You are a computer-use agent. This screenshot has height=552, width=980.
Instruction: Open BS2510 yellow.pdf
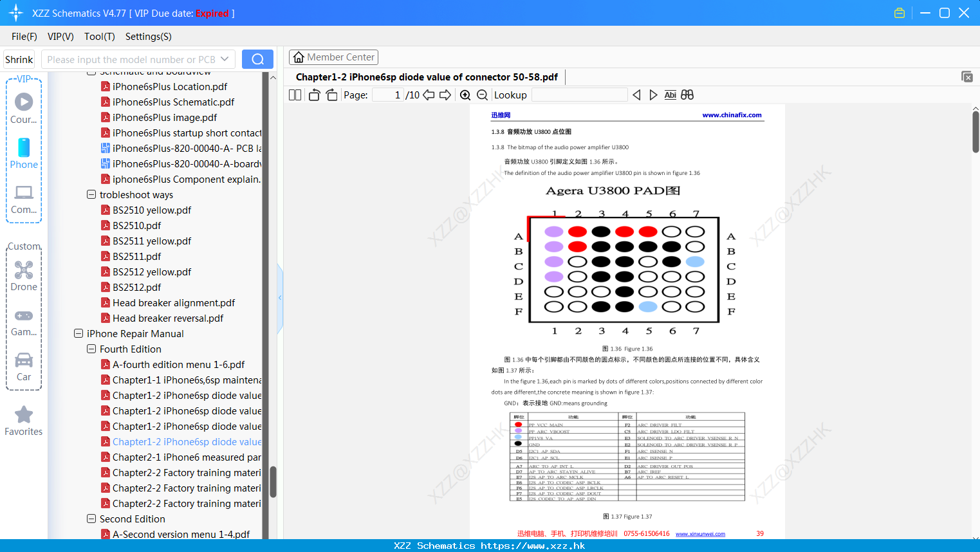(x=152, y=210)
